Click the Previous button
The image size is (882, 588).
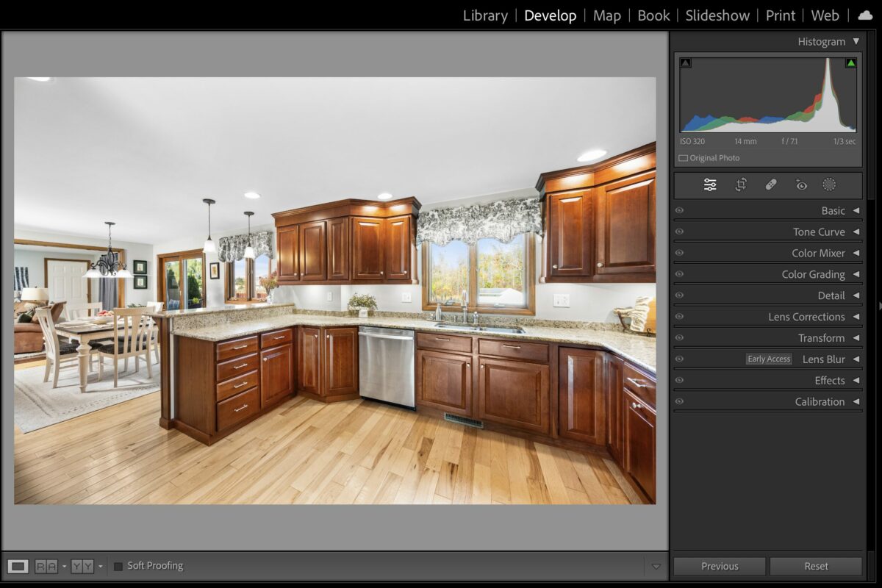pos(720,566)
